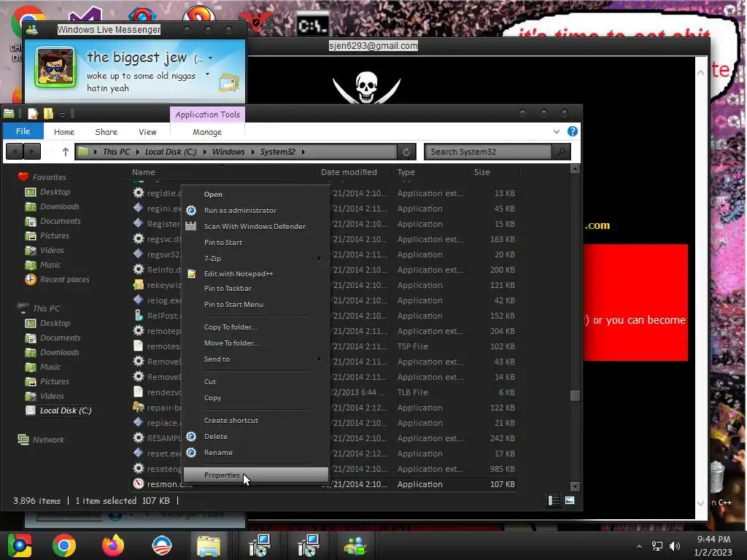Select Pin to Taskbar
Image resolution: width=747 pixels, height=560 pixels.
point(228,289)
